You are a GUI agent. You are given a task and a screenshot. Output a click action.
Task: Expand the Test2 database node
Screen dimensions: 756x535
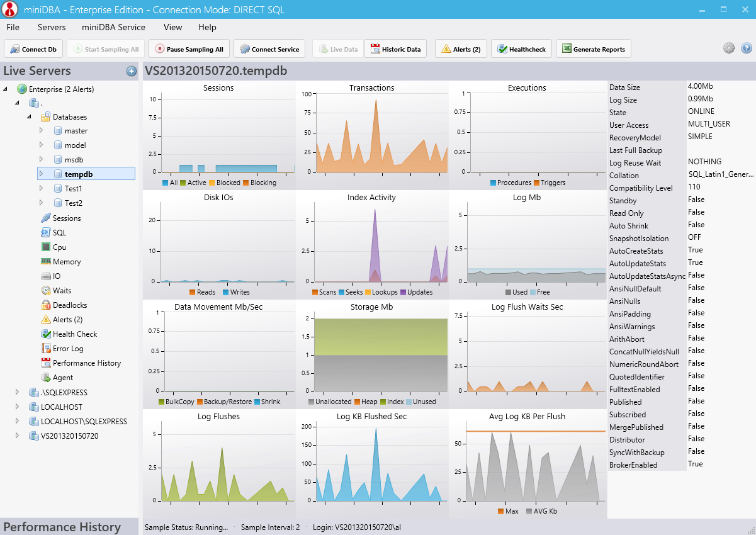coord(42,203)
